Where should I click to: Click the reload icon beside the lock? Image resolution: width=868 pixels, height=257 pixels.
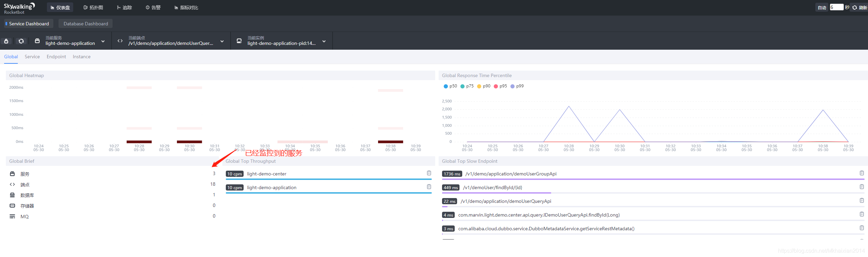coord(21,41)
